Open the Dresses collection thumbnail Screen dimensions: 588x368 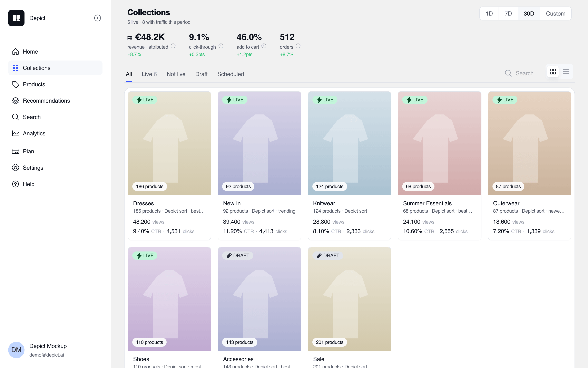[169, 143]
